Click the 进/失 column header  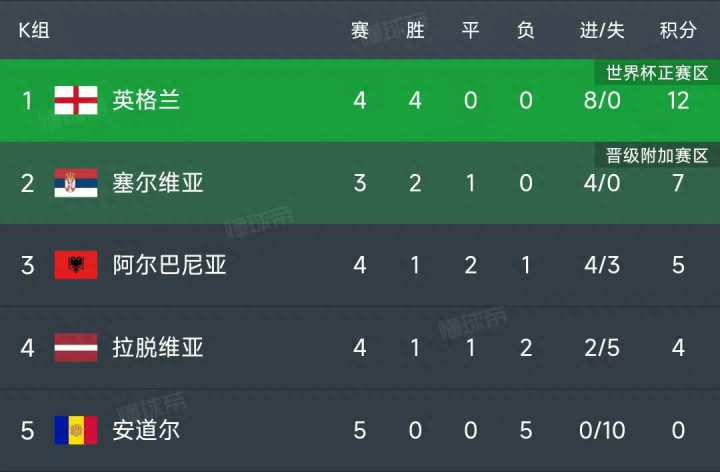click(x=602, y=31)
